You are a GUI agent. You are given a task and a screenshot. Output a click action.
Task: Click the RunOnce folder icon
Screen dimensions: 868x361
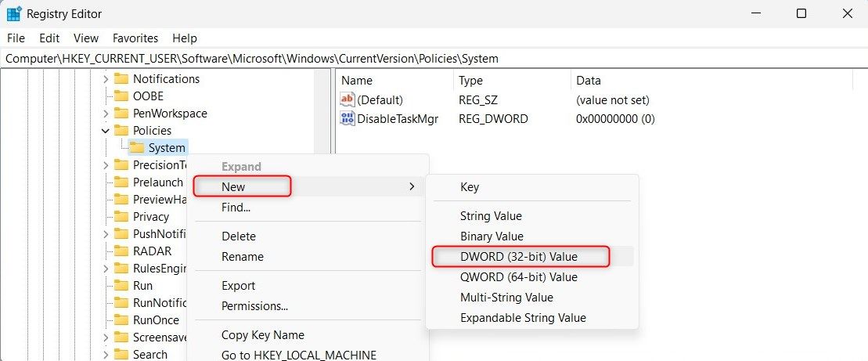[121, 320]
